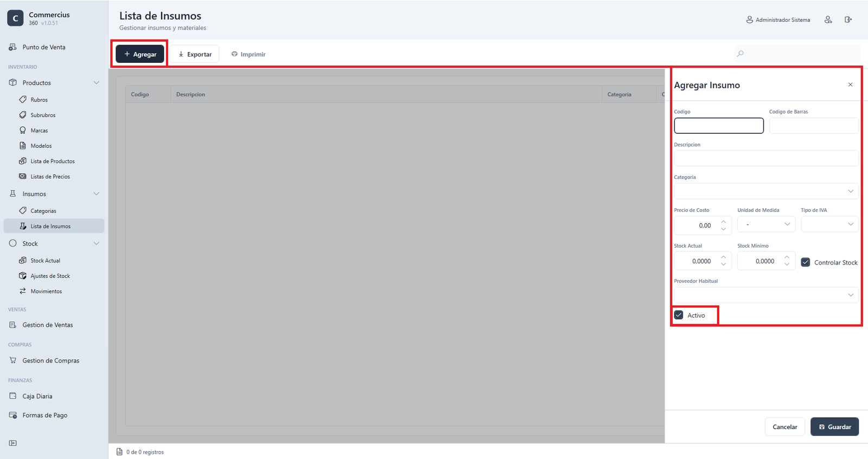Screen dimensions: 868x459
Task: Click the Imprimir button
Action: 248,54
